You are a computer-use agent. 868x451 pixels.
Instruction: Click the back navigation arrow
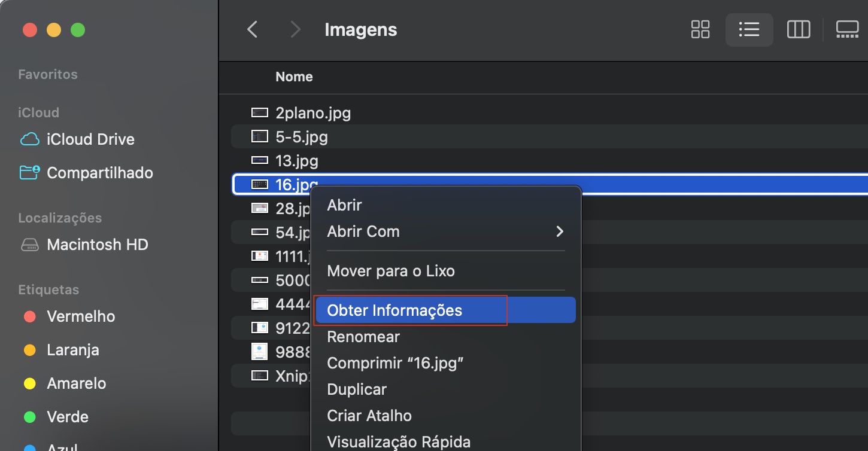tap(252, 29)
